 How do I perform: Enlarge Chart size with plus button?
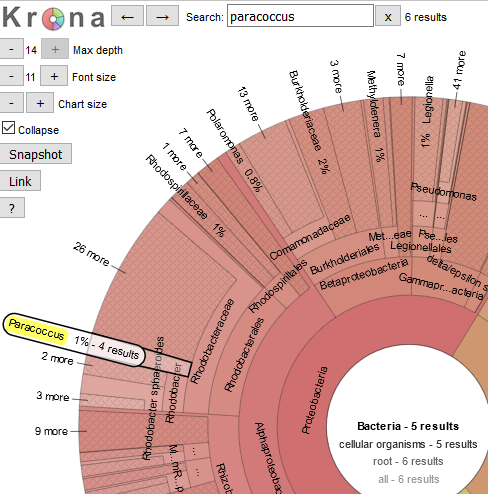pos(40,103)
